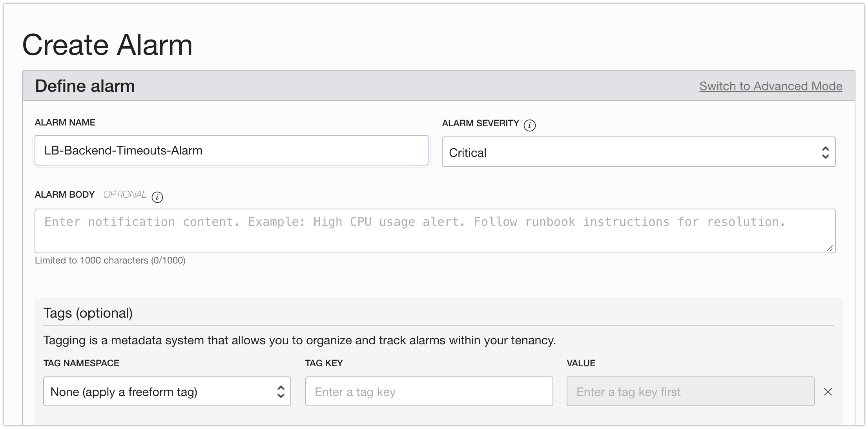Click the Enter a tag key field
Screen dimensions: 868x429
point(429,391)
